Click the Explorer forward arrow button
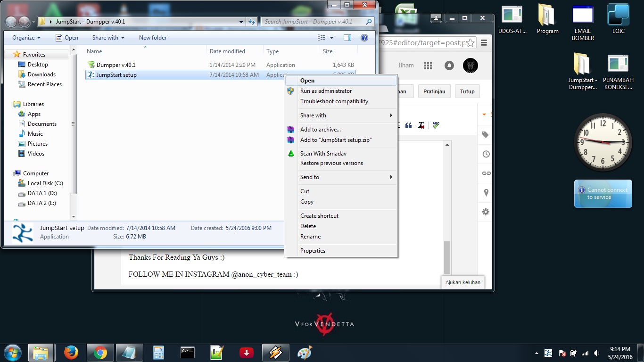This screenshot has height=362, width=644. [x=24, y=22]
